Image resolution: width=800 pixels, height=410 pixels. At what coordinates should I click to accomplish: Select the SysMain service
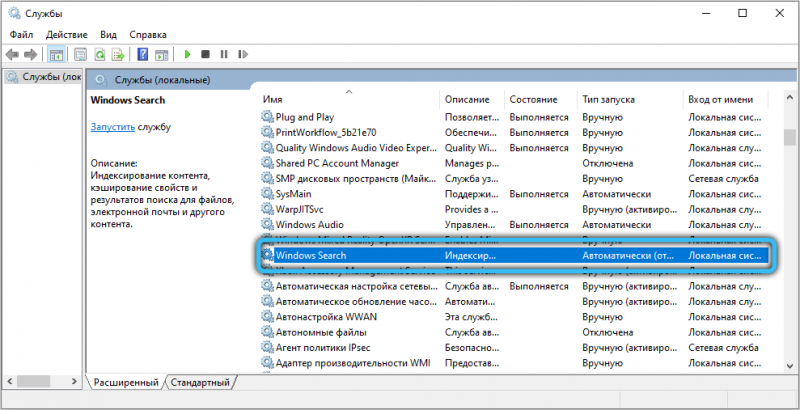click(514, 194)
